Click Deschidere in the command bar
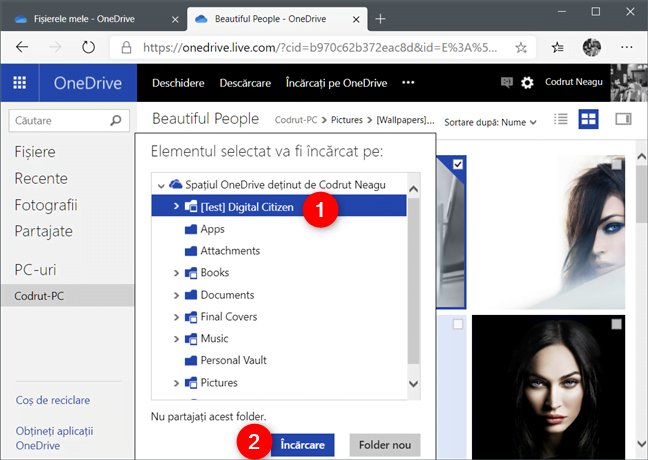Screen dimensions: 648x460 tap(178, 83)
